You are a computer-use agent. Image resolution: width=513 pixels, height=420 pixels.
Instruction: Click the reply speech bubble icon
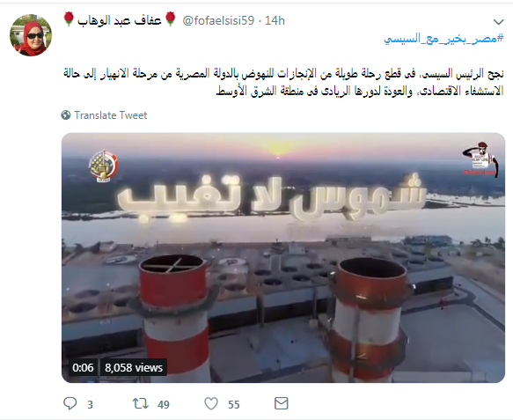click(x=70, y=403)
